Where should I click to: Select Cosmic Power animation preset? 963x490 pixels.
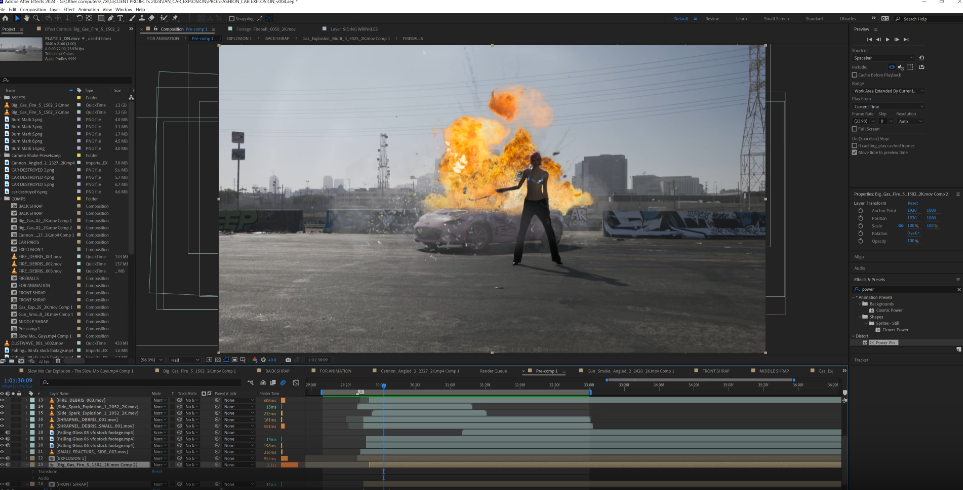click(x=889, y=310)
